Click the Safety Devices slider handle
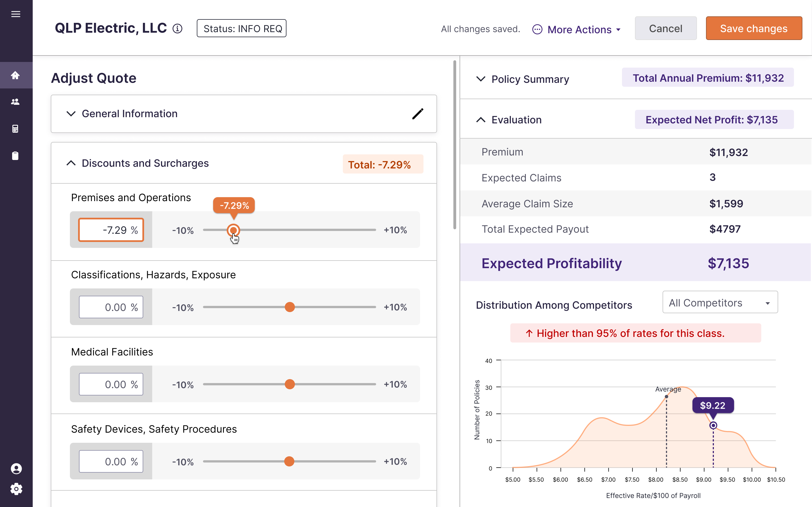 pyautogui.click(x=289, y=461)
